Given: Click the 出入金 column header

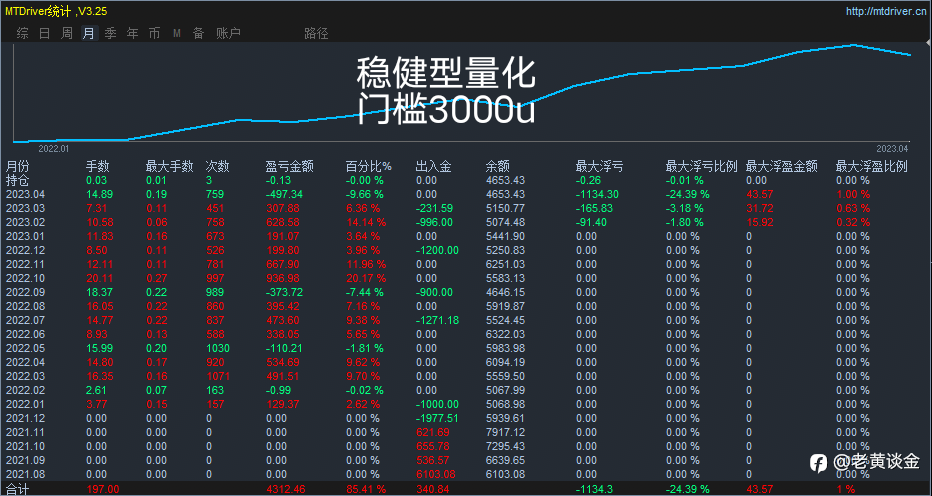Looking at the screenshot, I should (433, 167).
